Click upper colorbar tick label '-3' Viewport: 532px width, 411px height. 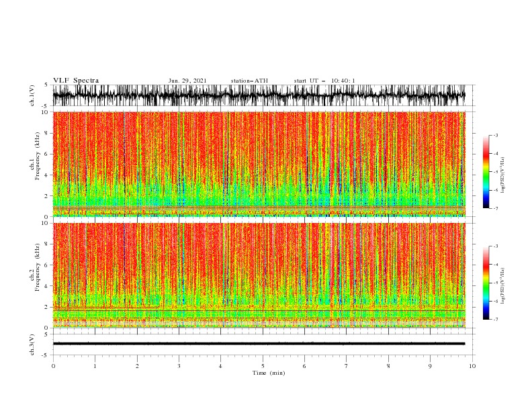[495, 135]
